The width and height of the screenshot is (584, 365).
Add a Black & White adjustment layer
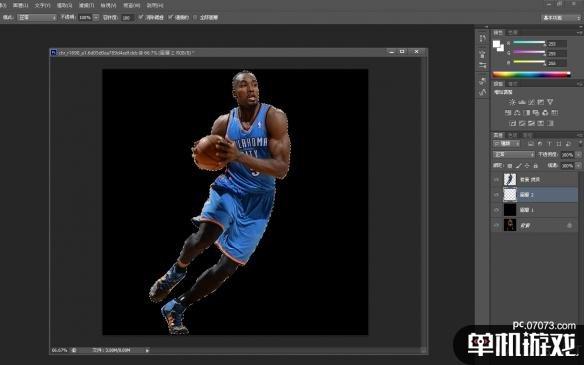coord(527,113)
